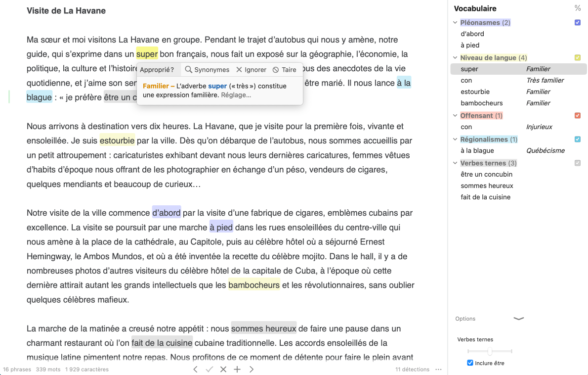Select sommes heureux row in sidebar
Viewport: 588px width, 375px height.
[x=519, y=186]
